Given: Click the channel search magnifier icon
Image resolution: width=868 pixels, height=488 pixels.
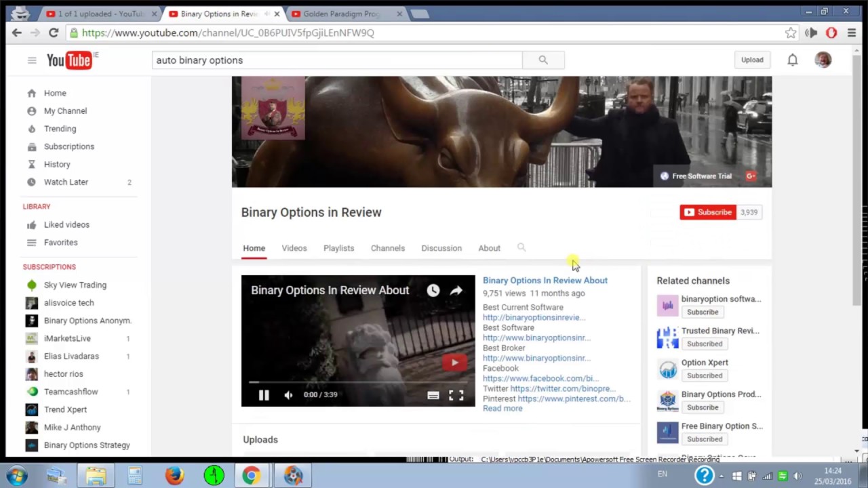Looking at the screenshot, I should coord(521,247).
